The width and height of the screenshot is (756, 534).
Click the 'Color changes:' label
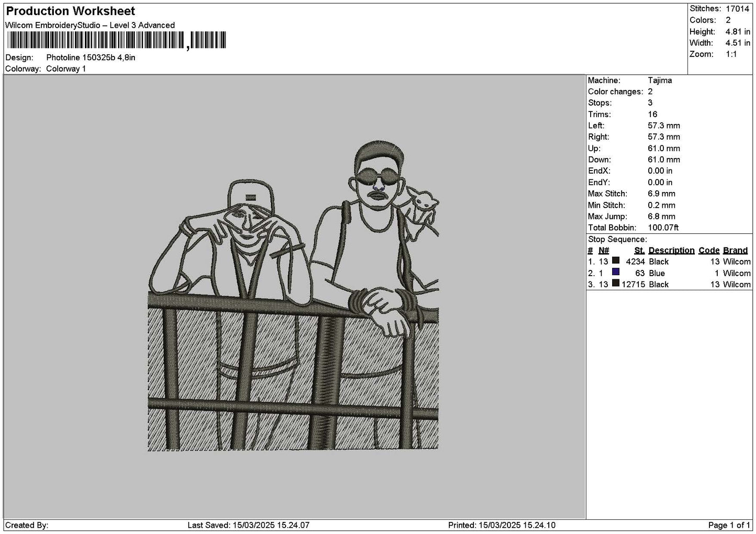point(615,92)
